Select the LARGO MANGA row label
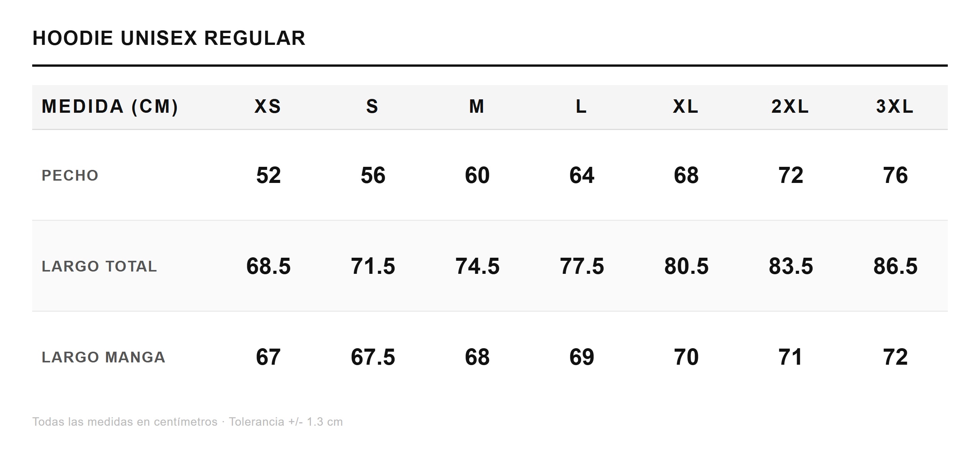This screenshot has width=980, height=451. point(104,357)
